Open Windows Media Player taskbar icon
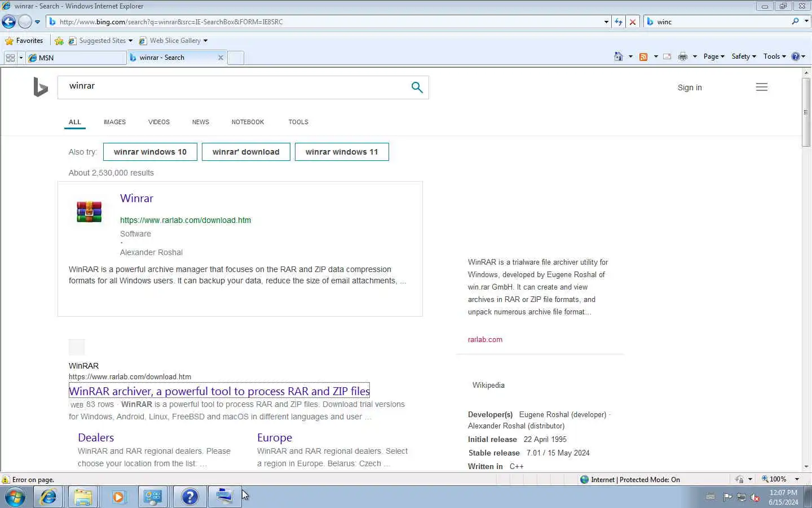 [118, 497]
